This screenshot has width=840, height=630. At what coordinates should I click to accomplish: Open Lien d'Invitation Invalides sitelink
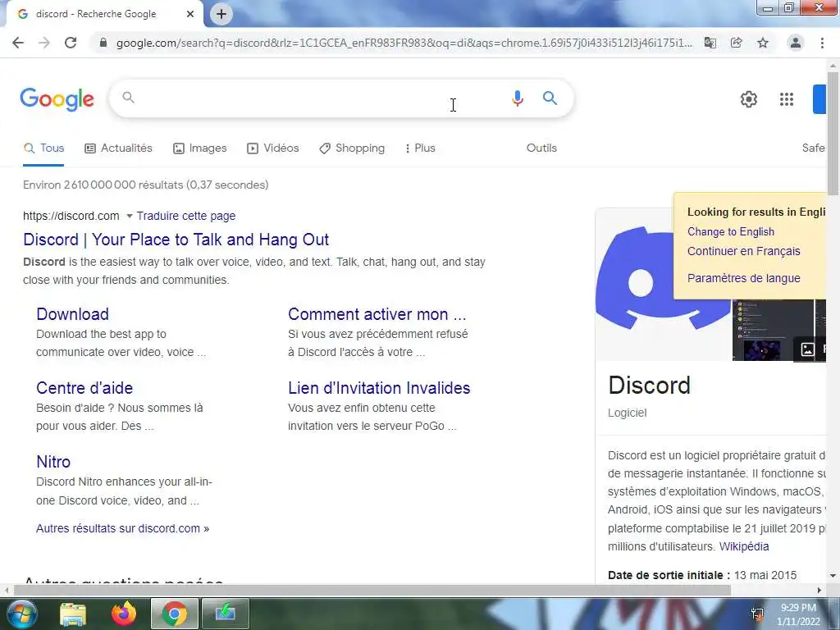pos(379,388)
